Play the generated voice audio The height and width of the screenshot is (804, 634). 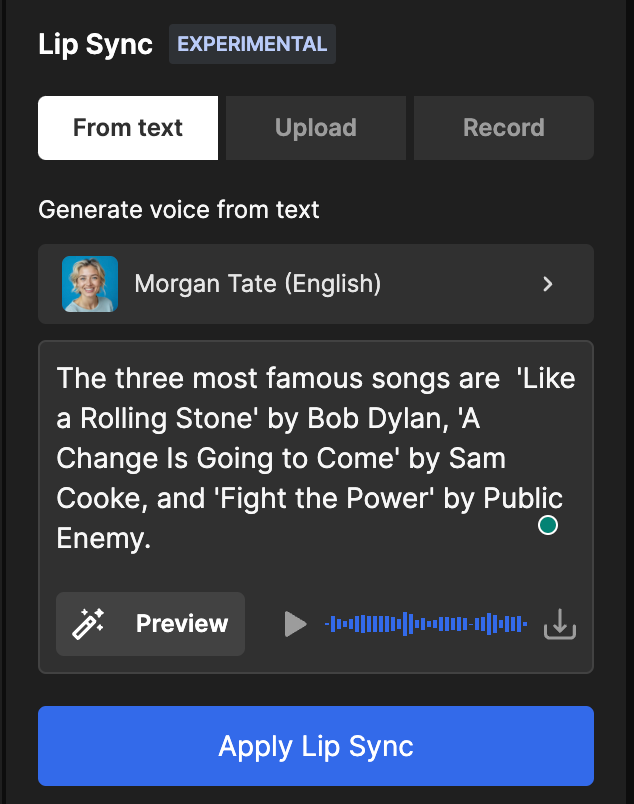point(295,624)
